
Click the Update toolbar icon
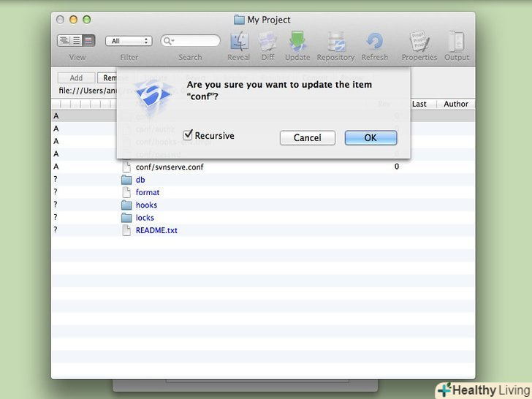coord(297,42)
